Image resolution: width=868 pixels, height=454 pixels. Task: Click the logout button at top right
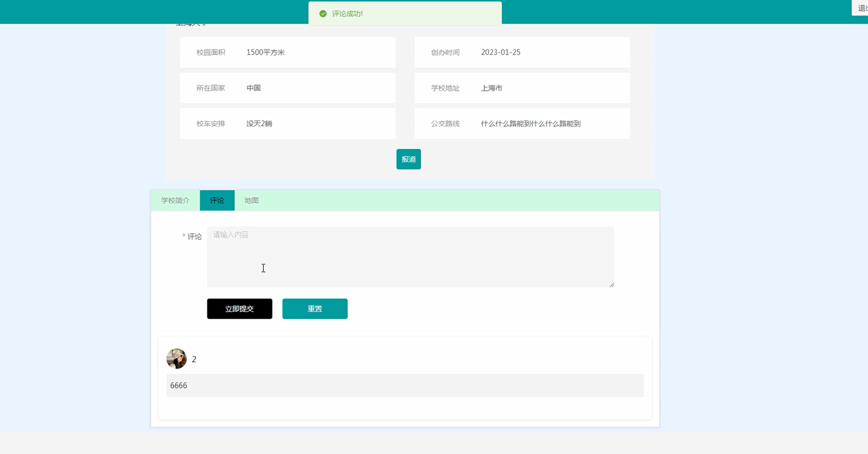[x=860, y=8]
